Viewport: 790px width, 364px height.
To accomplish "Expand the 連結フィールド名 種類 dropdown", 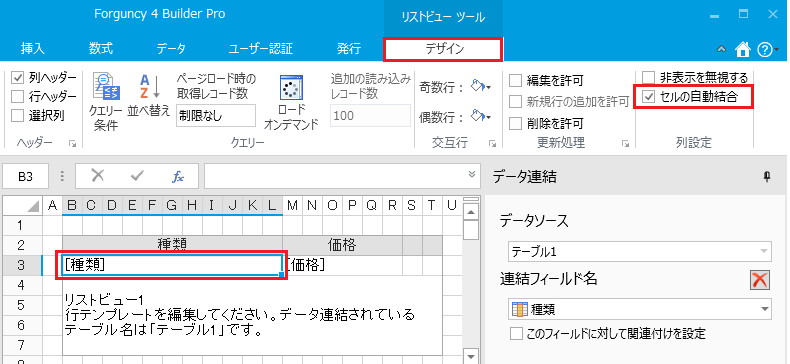I will click(639, 309).
